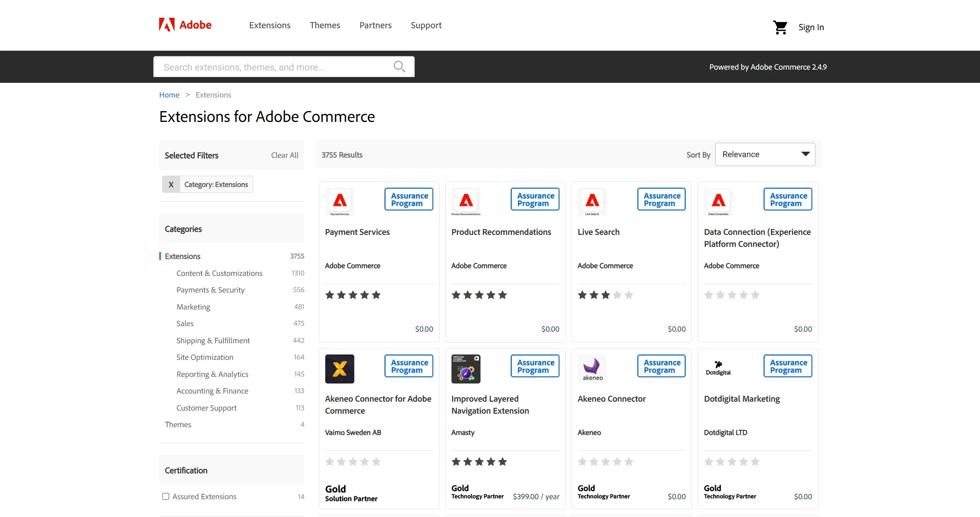This screenshot has width=980, height=517.
Task: Open the Themes menu in top navigation
Action: pos(325,25)
